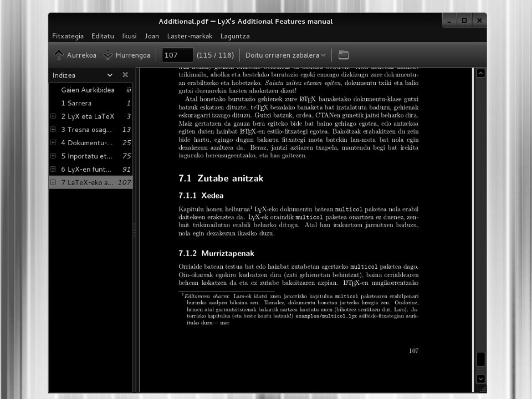Click the page count (115 / 118) label
This screenshot has width=532, height=399.
pos(216,55)
